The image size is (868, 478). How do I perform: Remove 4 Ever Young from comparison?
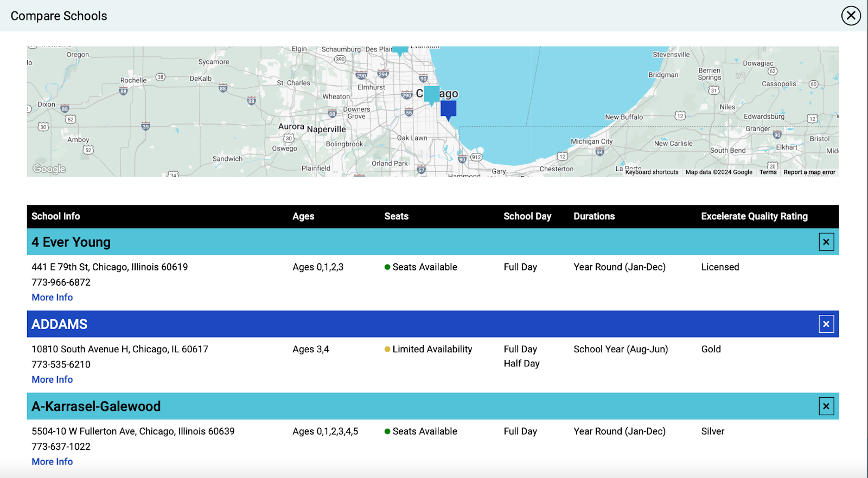pyautogui.click(x=826, y=242)
